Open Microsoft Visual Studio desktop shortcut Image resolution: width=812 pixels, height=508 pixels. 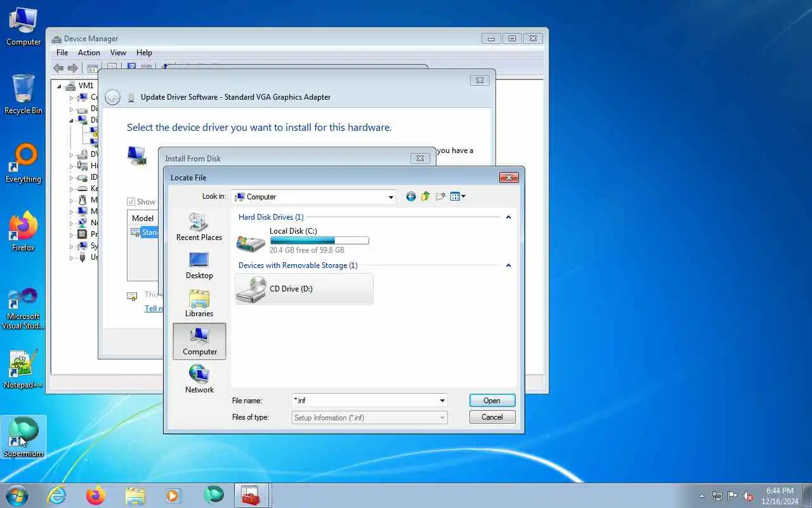[x=23, y=309]
